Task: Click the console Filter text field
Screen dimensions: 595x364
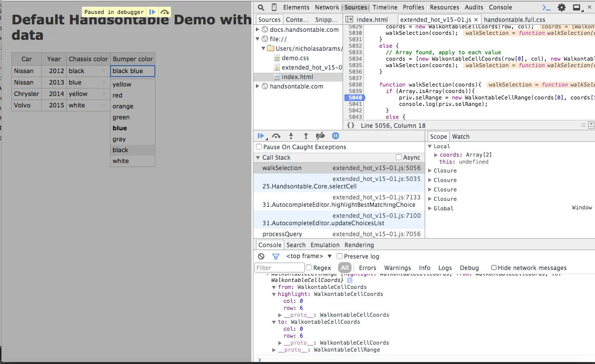Action: tap(279, 268)
